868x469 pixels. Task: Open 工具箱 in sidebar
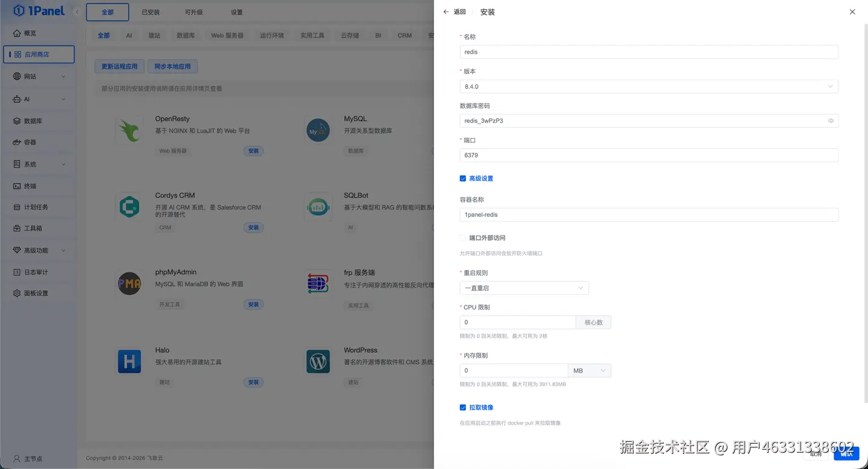point(39,228)
